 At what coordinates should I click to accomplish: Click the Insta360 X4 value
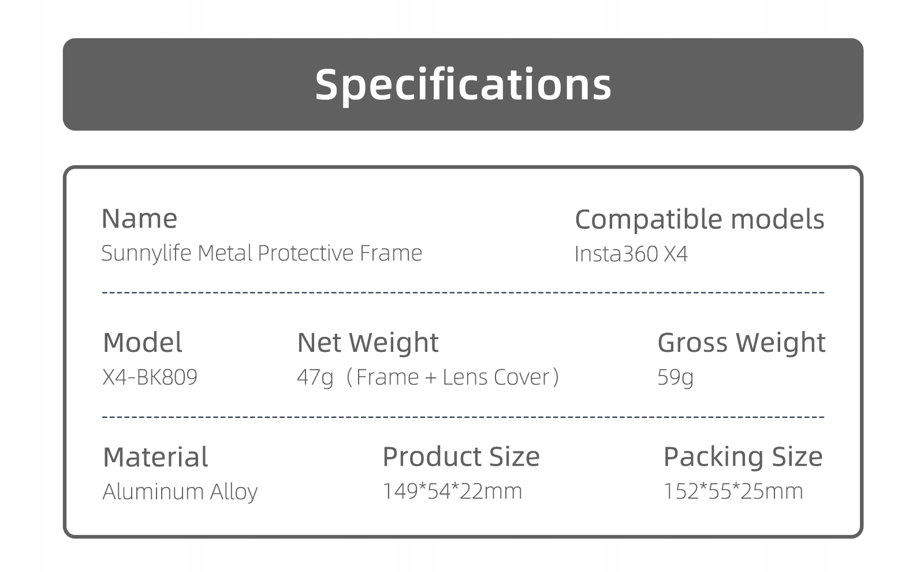pos(631,254)
